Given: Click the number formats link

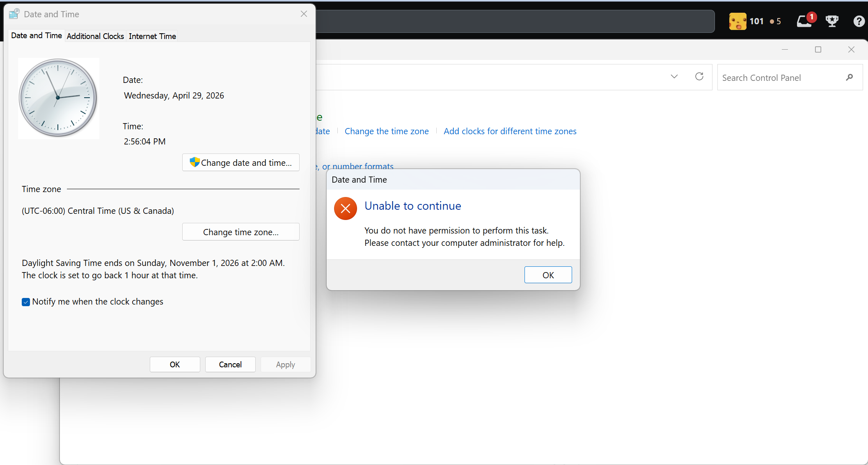Looking at the screenshot, I should tap(355, 166).
